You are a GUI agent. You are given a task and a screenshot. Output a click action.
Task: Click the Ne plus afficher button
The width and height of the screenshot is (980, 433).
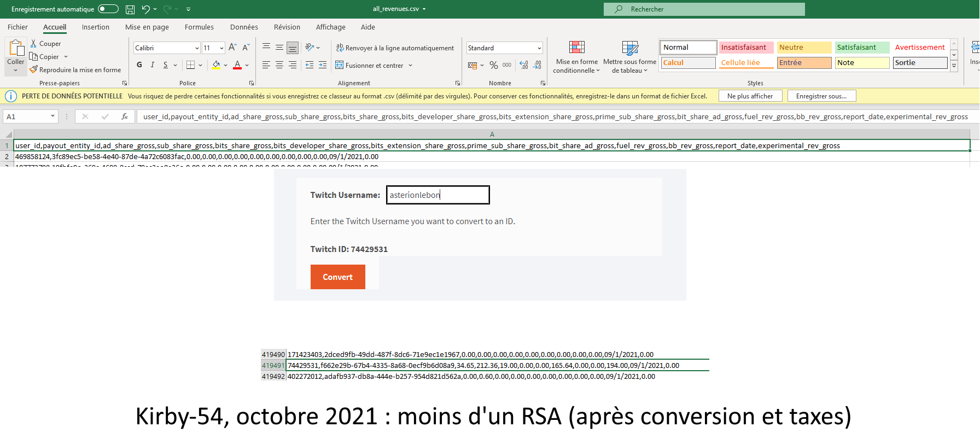750,96
